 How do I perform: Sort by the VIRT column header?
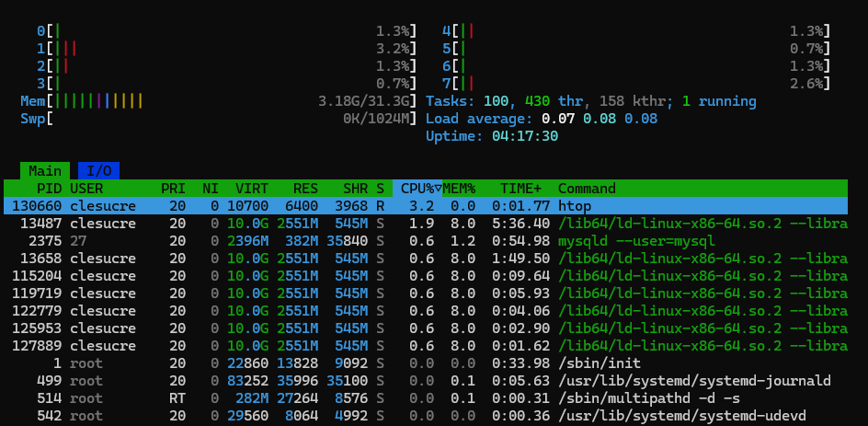tap(252, 189)
